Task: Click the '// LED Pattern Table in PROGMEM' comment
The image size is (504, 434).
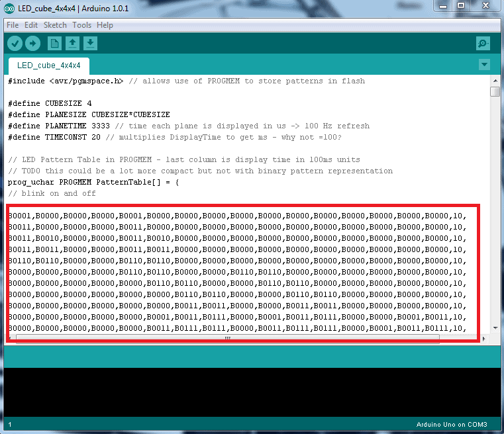Action: click(x=184, y=159)
